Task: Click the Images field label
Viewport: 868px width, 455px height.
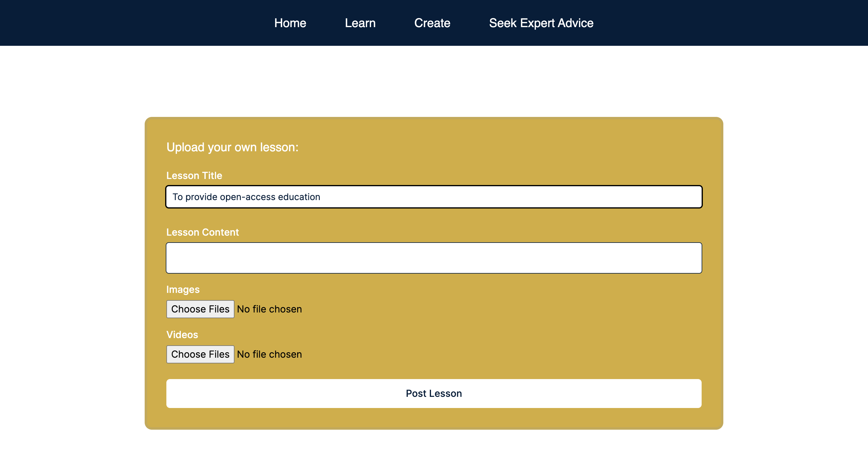Action: click(183, 289)
